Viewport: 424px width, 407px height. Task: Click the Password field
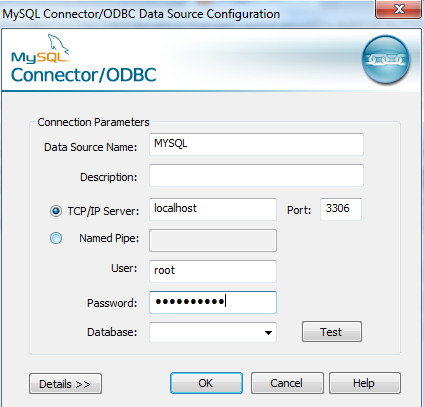213,302
